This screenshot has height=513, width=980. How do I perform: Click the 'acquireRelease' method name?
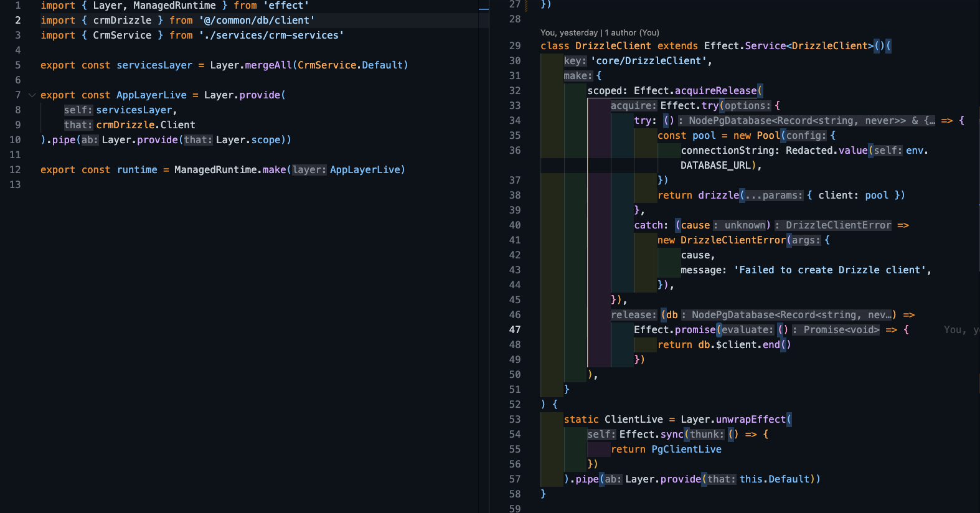click(715, 91)
